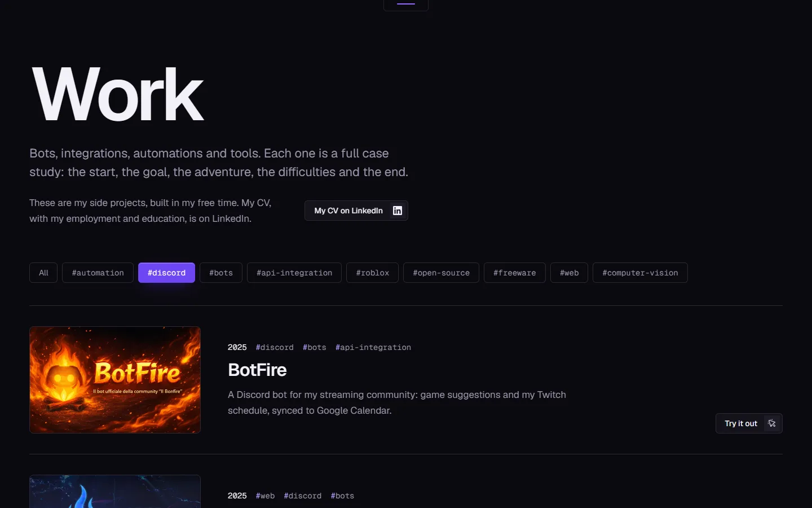Click BotFire description about streaming community
Screen dimensions: 812x508
tap(397, 402)
